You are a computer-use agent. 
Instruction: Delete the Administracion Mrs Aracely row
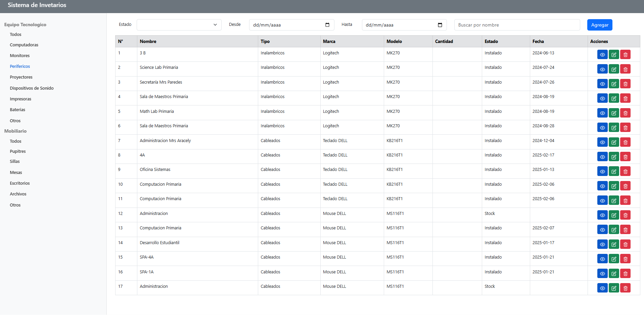point(625,142)
